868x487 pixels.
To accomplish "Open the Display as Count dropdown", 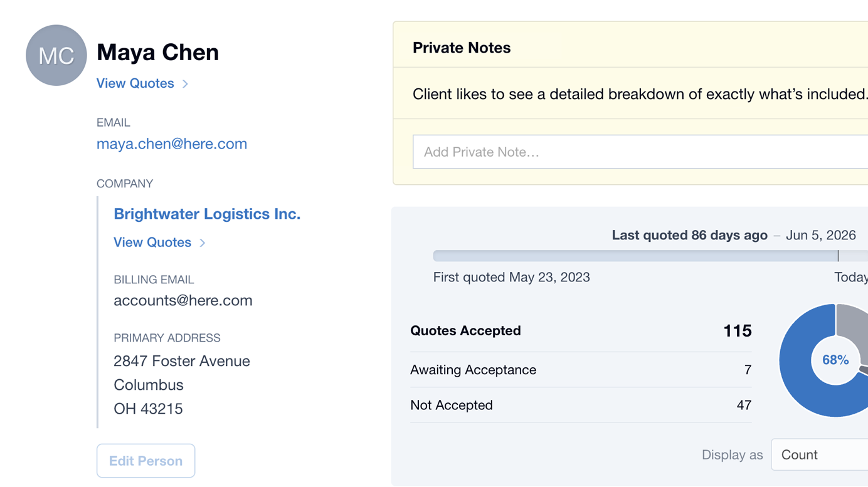I will [x=820, y=454].
